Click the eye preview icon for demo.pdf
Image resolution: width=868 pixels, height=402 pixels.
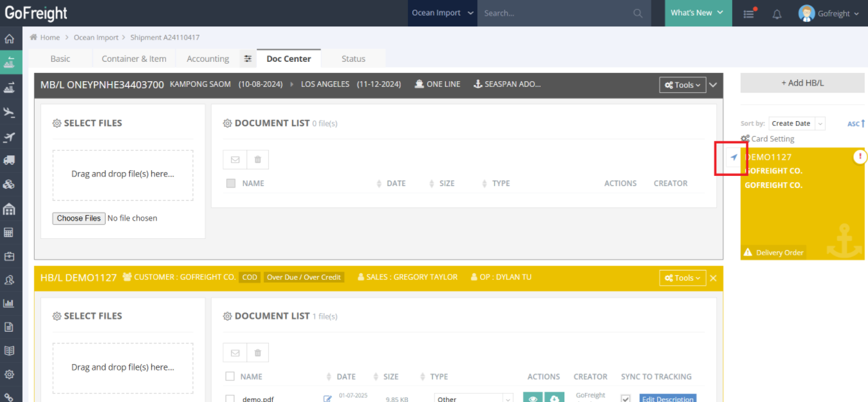(x=533, y=398)
